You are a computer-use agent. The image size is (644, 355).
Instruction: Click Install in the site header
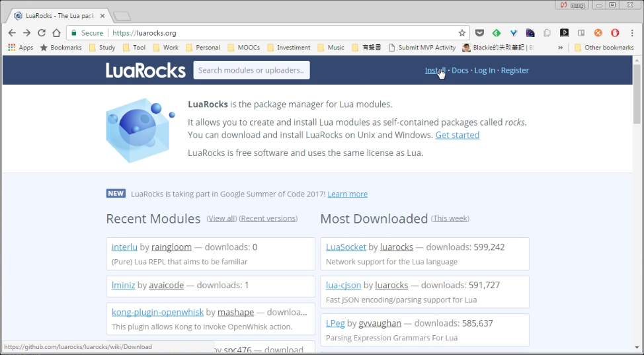click(x=435, y=70)
